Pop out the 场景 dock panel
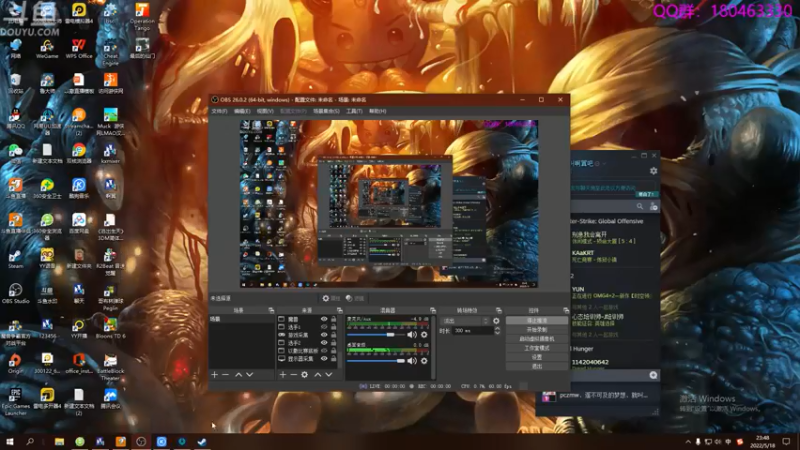This screenshot has height=450, width=800. click(271, 310)
